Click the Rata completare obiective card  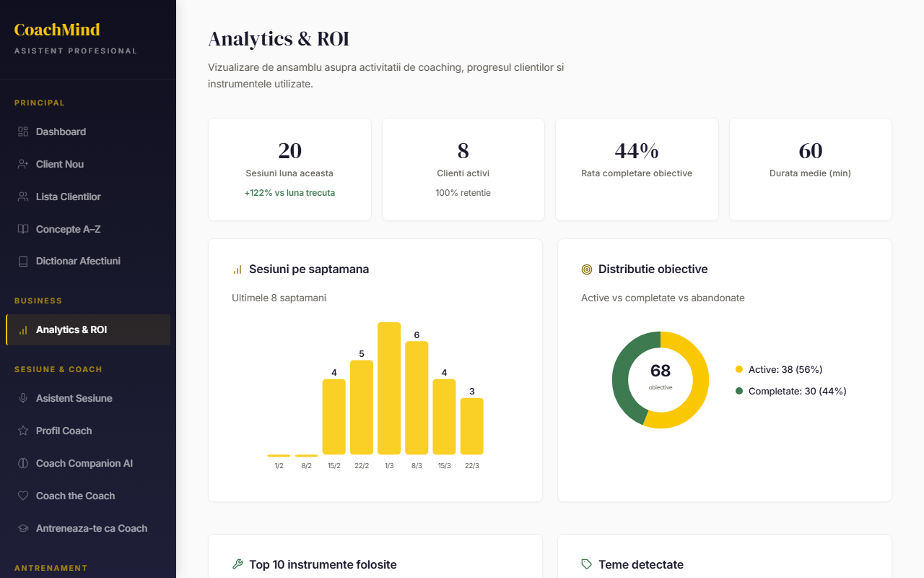point(636,169)
